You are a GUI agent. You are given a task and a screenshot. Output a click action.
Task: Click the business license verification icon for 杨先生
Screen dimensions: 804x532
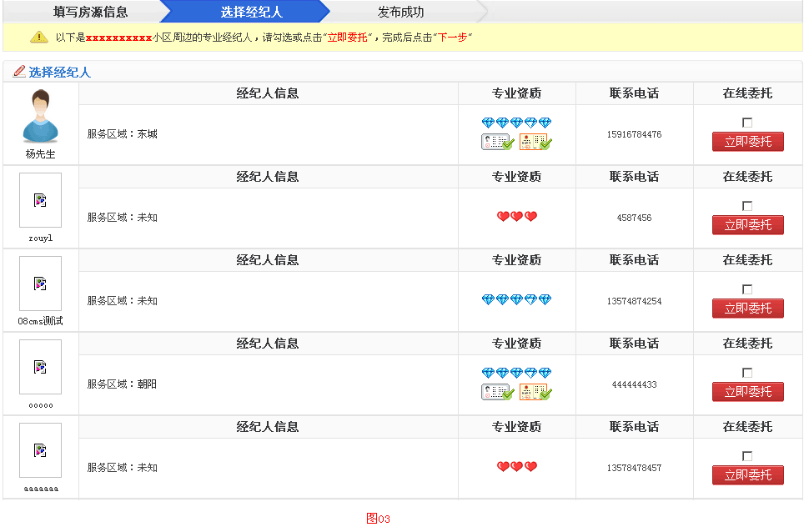coord(534,141)
